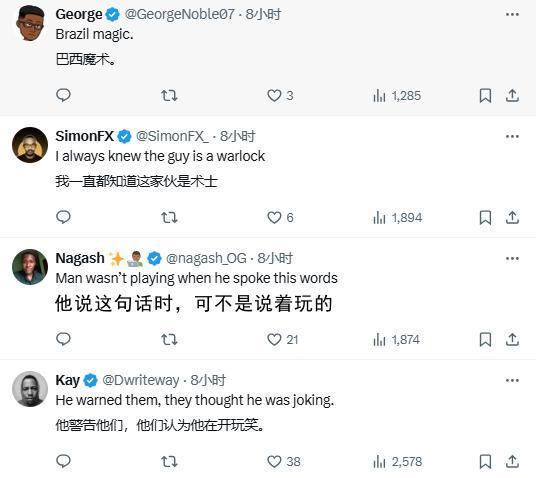View Kay's tweet stats of 2,578 views
Viewport: 536px width, 478px height.
[398, 462]
